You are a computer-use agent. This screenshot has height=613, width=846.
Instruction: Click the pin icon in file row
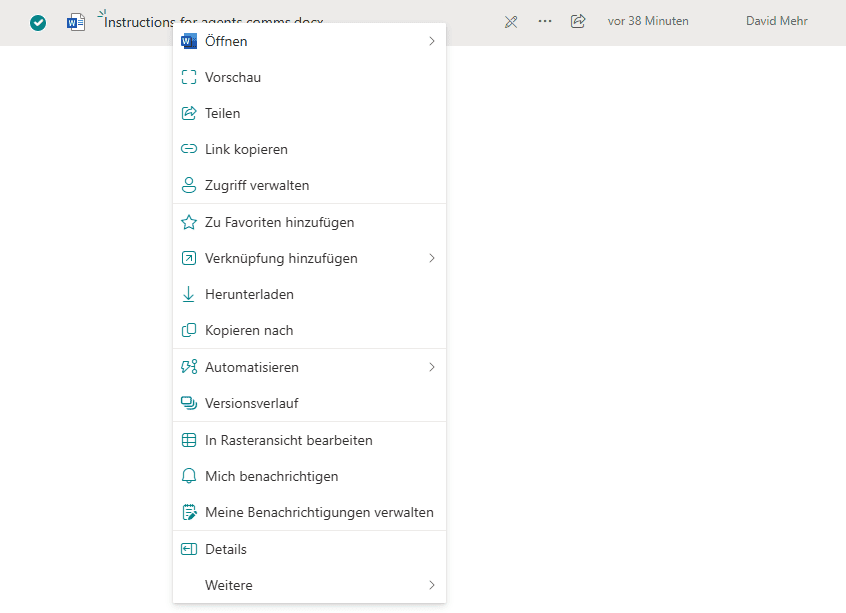point(511,21)
